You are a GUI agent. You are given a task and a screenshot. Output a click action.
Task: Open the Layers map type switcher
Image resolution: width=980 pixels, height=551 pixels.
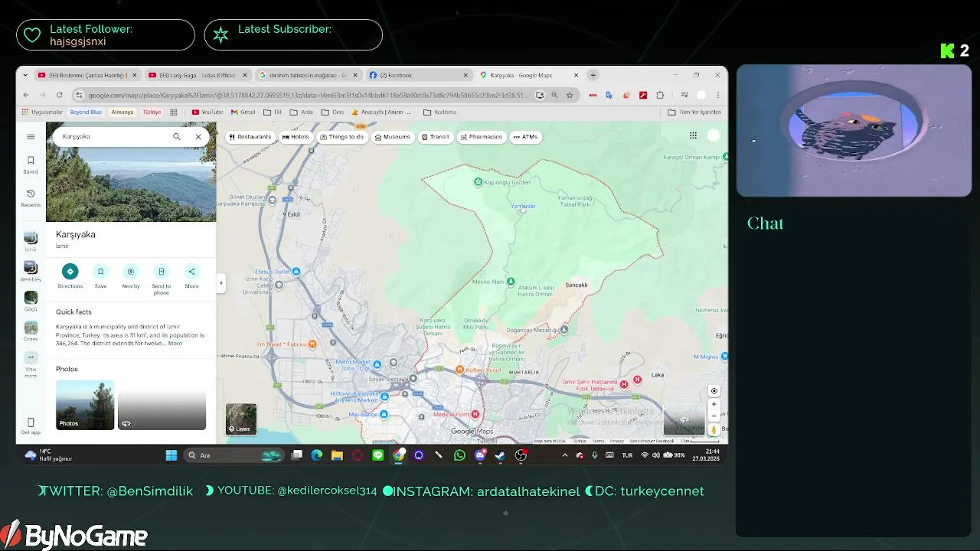241,419
